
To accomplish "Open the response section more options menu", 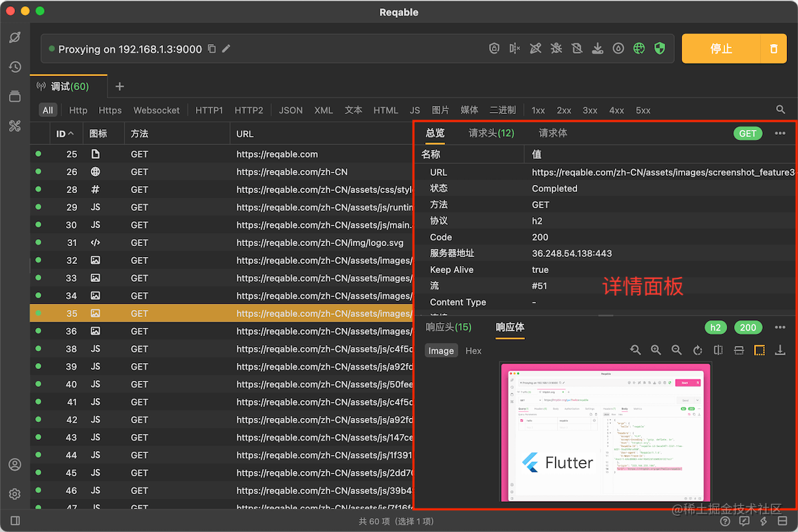I will (x=780, y=327).
